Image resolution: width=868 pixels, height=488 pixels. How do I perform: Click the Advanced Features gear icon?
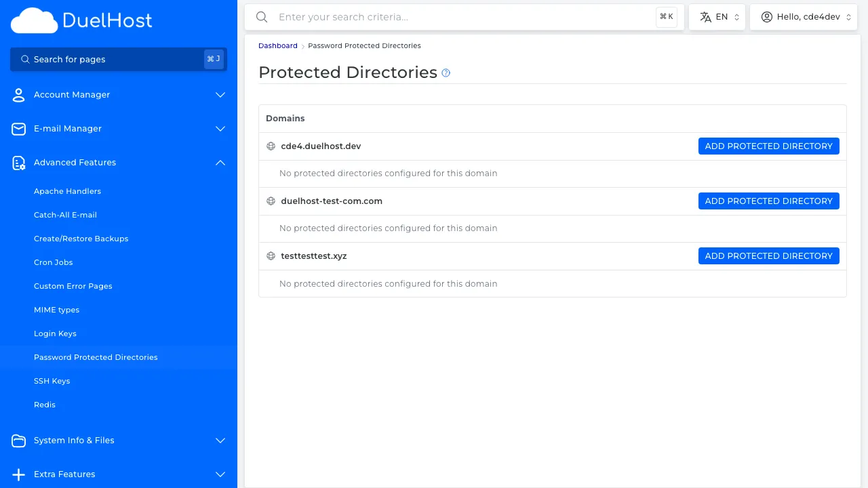[x=18, y=163]
